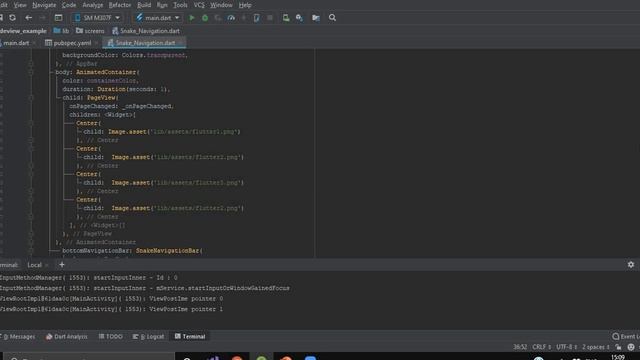Viewport: 640px width, 360px height.
Task: Click the SnakeNavigationBar code text
Action: (167, 251)
